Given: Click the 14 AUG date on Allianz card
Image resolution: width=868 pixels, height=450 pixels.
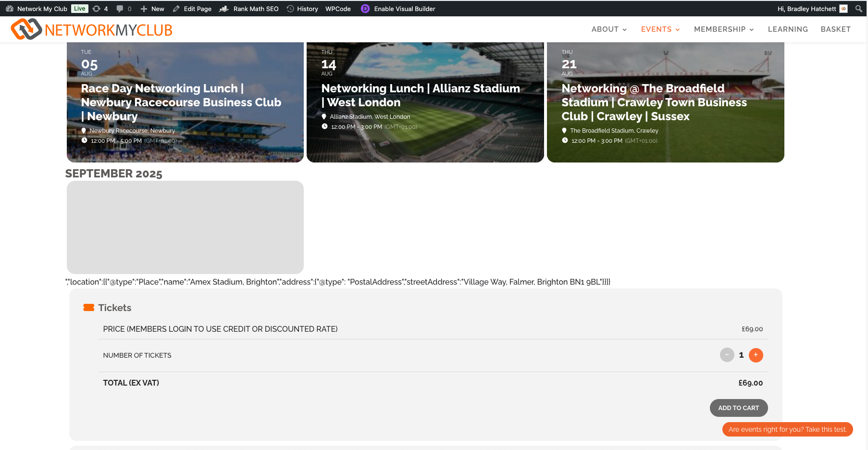Looking at the screenshot, I should pos(329,63).
